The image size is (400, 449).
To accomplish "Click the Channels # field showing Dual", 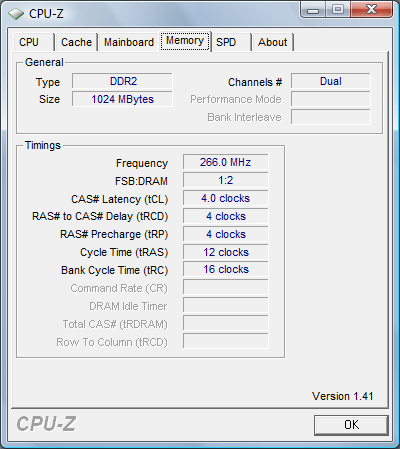I will coord(331,81).
